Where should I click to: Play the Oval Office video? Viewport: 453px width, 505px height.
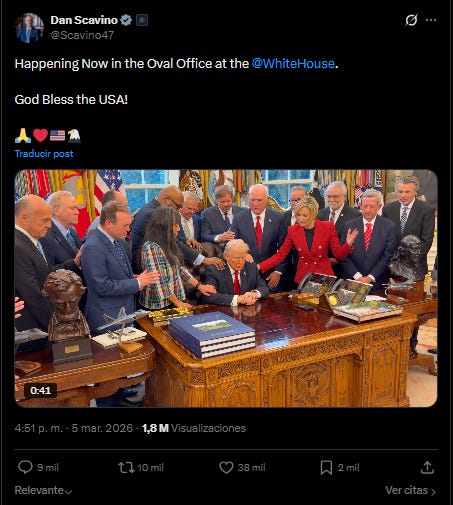coord(226,288)
